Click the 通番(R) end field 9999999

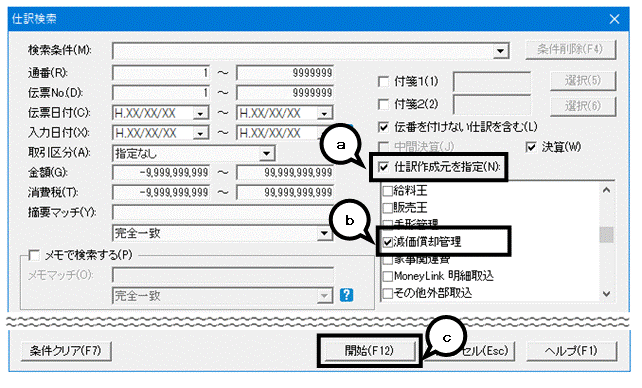[285, 73]
